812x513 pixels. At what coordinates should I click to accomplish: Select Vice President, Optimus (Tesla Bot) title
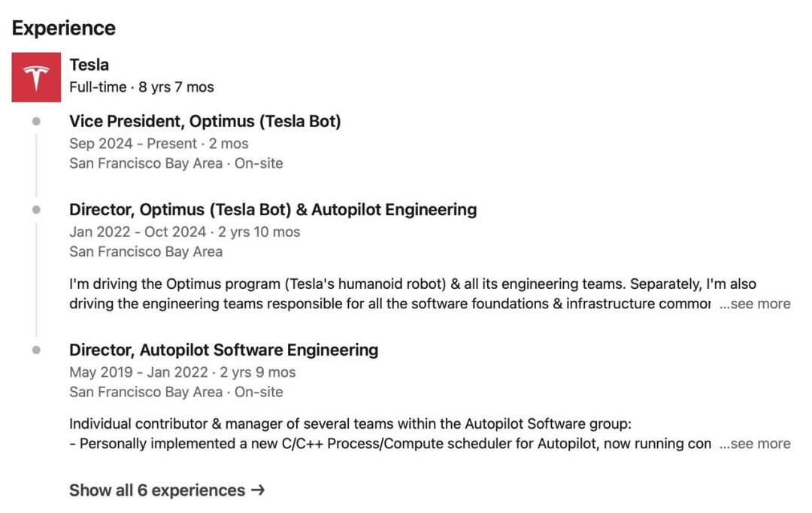click(205, 121)
